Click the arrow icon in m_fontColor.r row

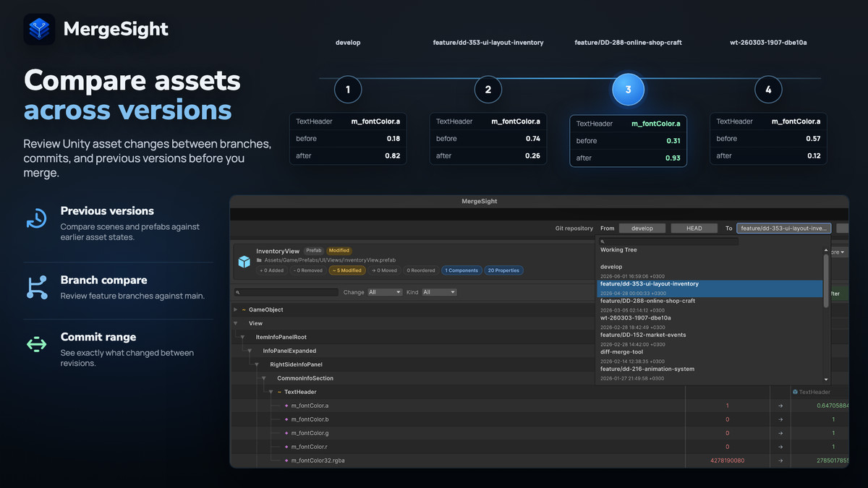pyautogui.click(x=780, y=447)
